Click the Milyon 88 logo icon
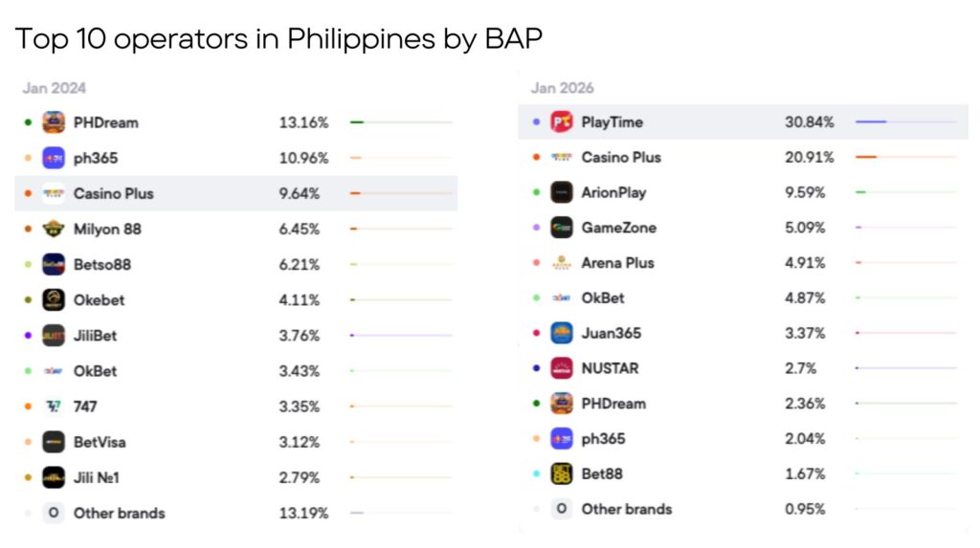Screen dimensions: 980x548 click(x=54, y=229)
